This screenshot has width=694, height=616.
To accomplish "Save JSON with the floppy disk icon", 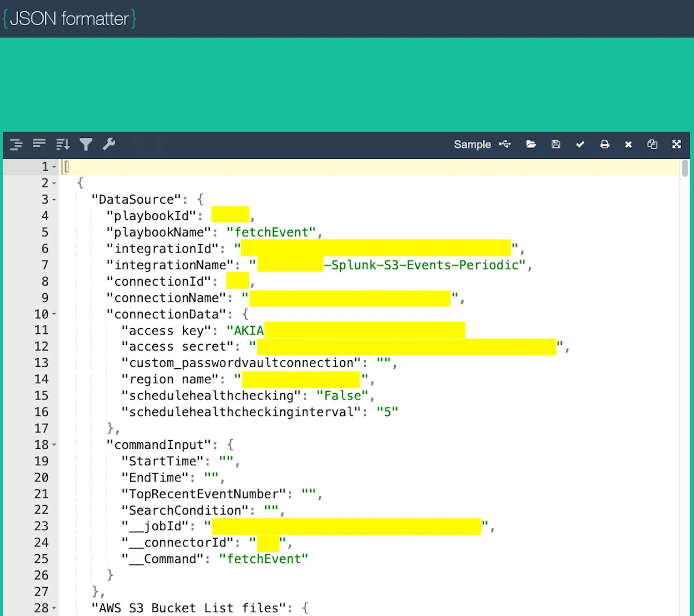I will tap(556, 144).
